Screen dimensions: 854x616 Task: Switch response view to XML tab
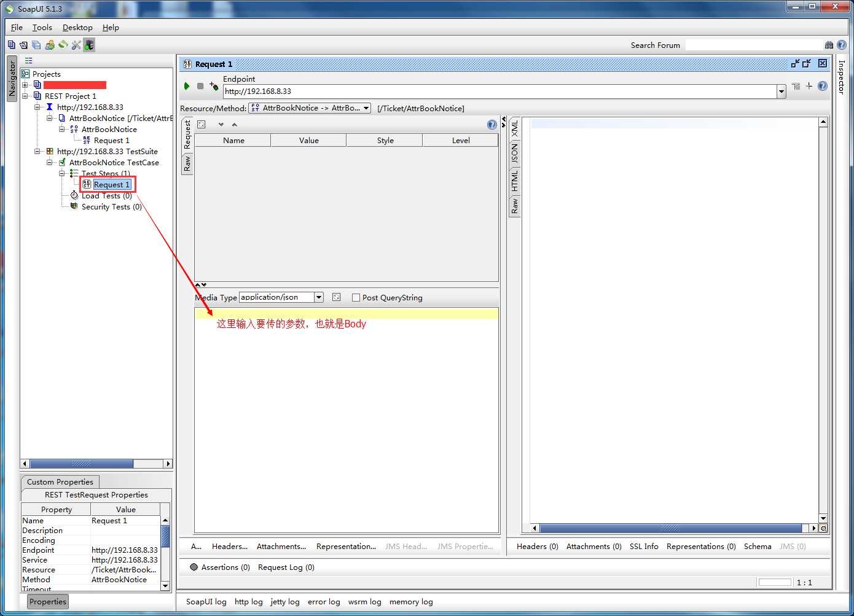[x=515, y=128]
